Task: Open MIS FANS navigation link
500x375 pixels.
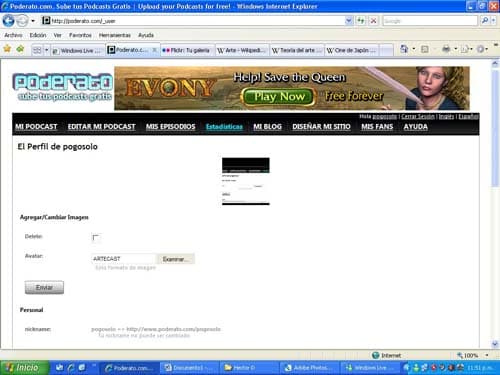Action: tap(377, 127)
